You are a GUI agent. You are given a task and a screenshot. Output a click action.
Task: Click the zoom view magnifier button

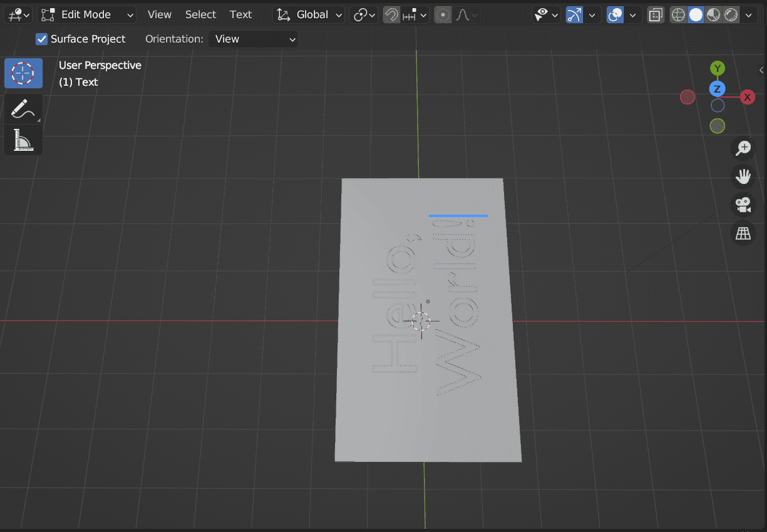[743, 148]
